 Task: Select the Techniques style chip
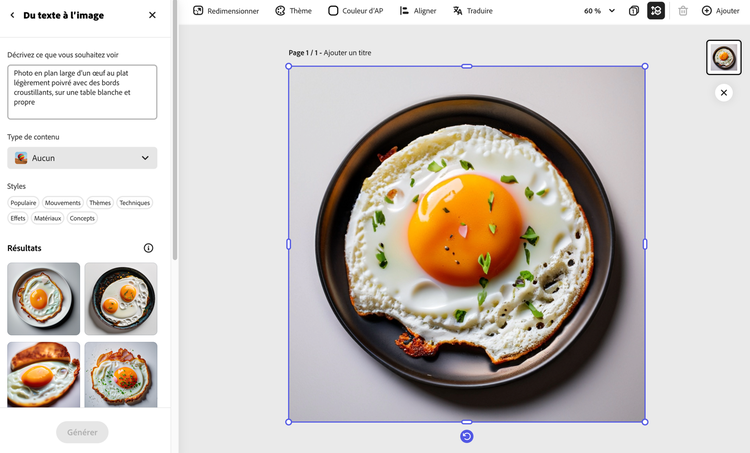click(x=134, y=203)
